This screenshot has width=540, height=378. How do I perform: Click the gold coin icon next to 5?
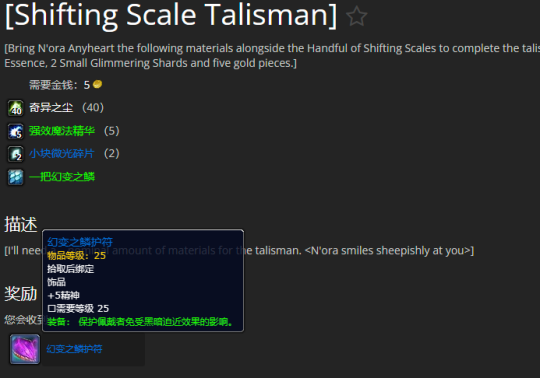(97, 84)
